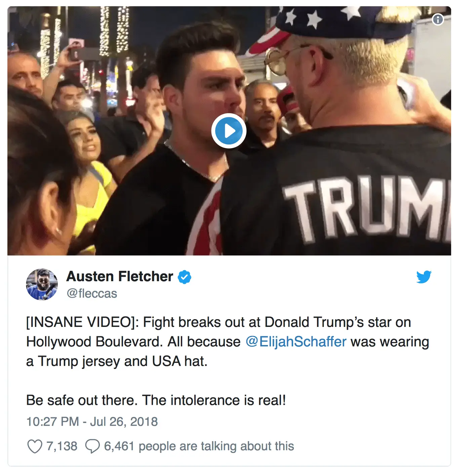Click the speech bubble reply icon
The height and width of the screenshot is (467, 476).
(x=92, y=446)
